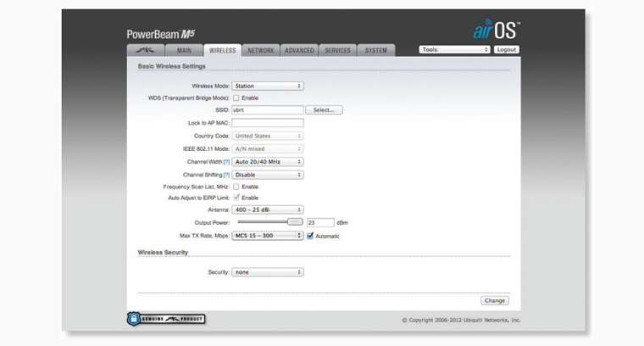This screenshot has width=644, height=346.
Task: Click the Output Power slider handle
Action: [x=295, y=222]
